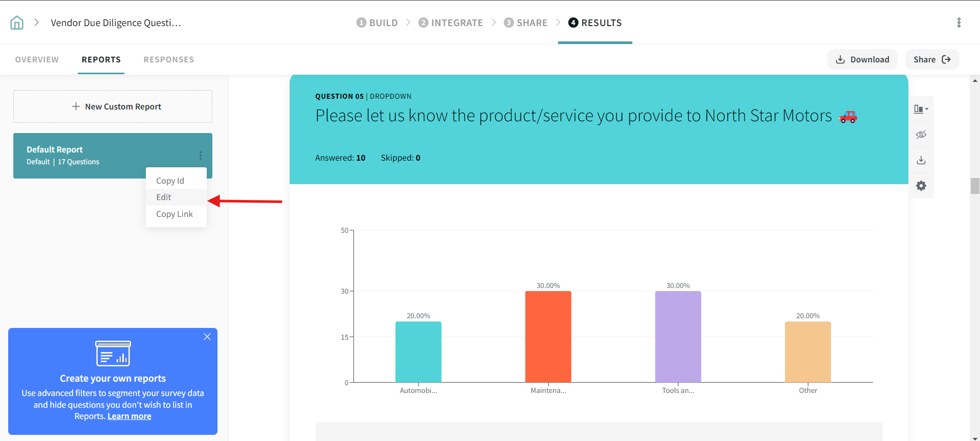The height and width of the screenshot is (441, 980).
Task: Click the vertical scrollbar thumb
Action: (974, 186)
